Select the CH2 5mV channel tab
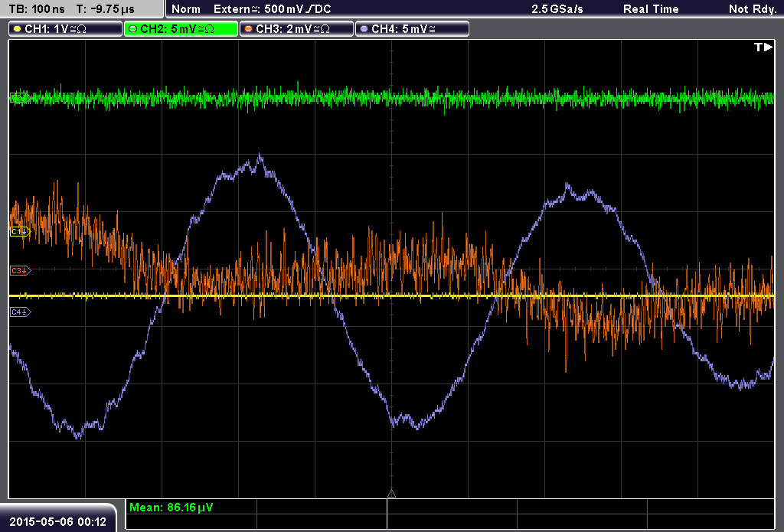784x532 pixels. [x=181, y=29]
